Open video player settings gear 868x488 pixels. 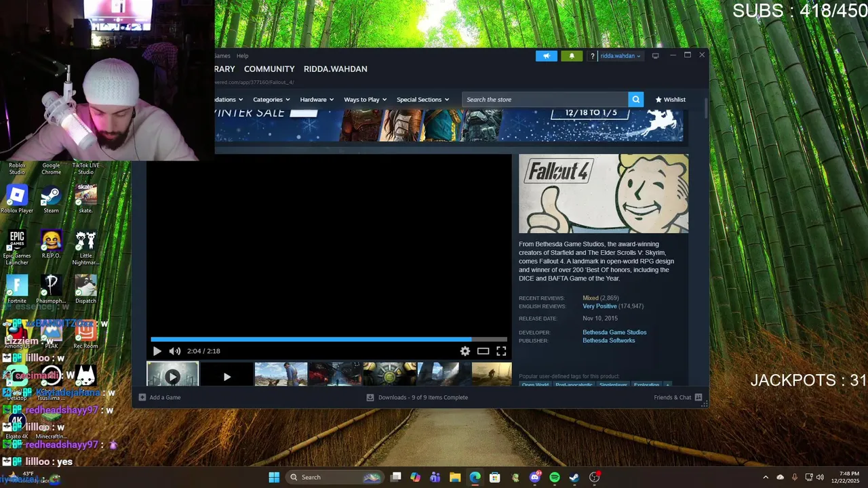pyautogui.click(x=465, y=351)
